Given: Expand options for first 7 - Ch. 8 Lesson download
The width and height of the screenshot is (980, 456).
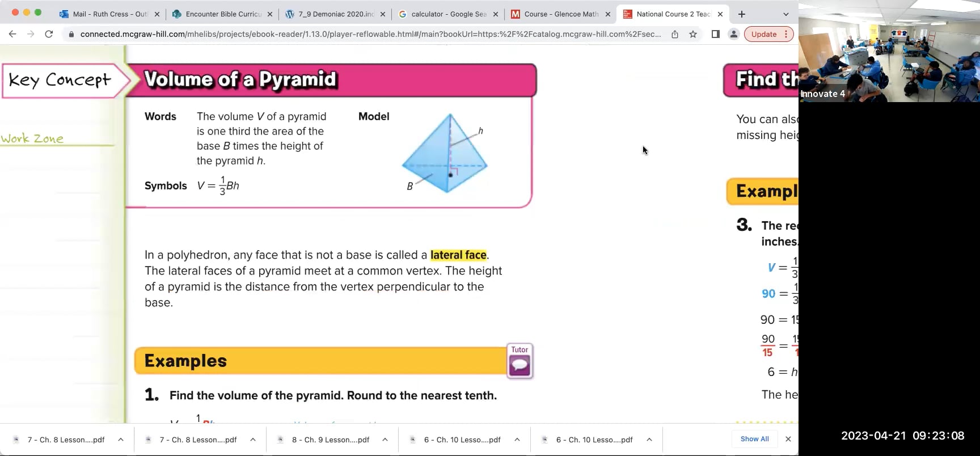Looking at the screenshot, I should 121,440.
